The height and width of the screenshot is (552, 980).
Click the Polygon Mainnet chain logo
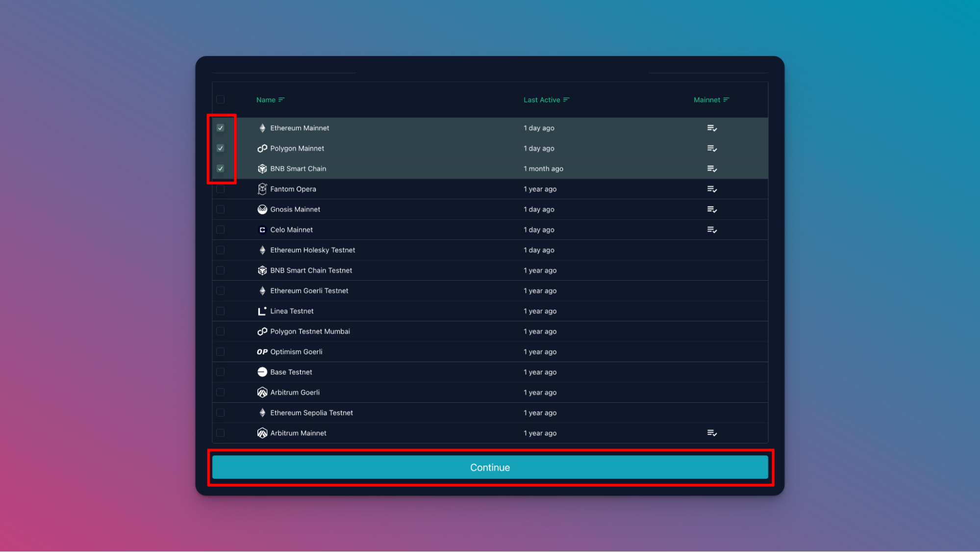click(262, 148)
